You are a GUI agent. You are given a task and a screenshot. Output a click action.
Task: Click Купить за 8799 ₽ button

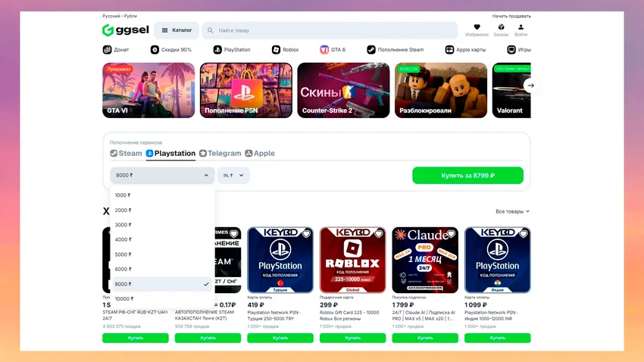pyautogui.click(x=467, y=175)
